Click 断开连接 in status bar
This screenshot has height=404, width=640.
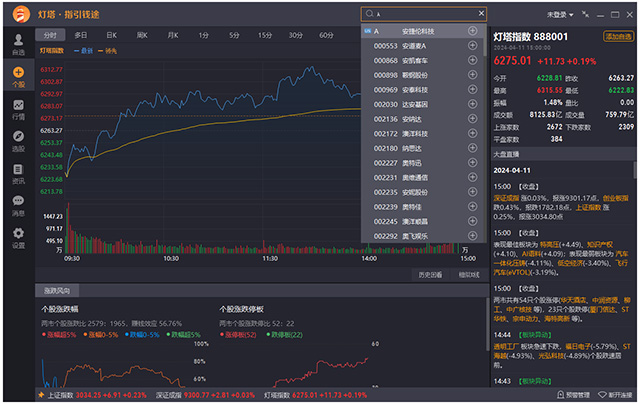(615, 395)
